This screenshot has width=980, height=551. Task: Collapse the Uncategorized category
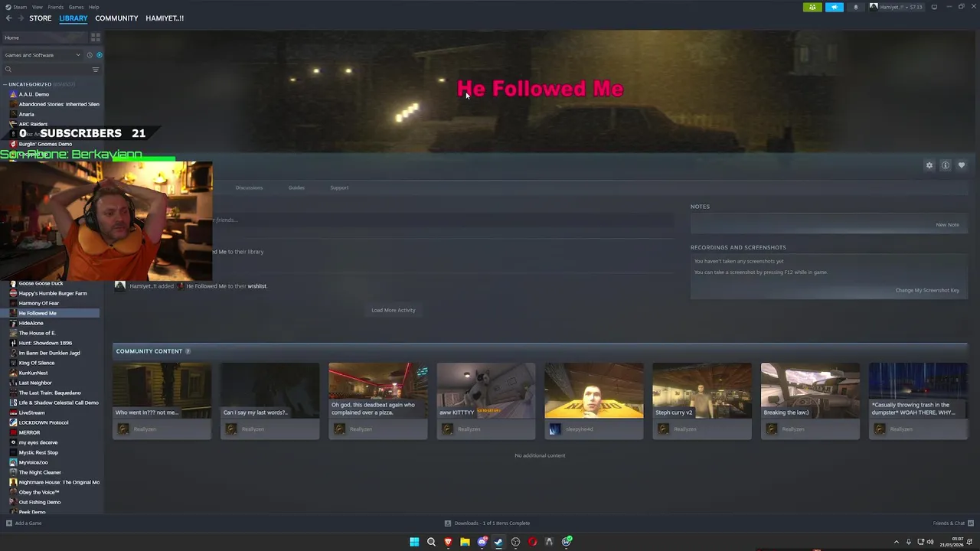5,84
